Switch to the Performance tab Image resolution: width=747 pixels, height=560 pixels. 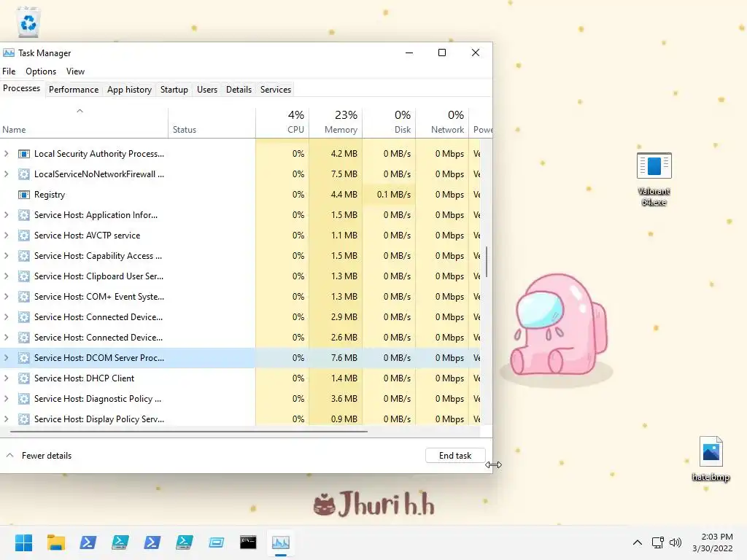(x=74, y=90)
